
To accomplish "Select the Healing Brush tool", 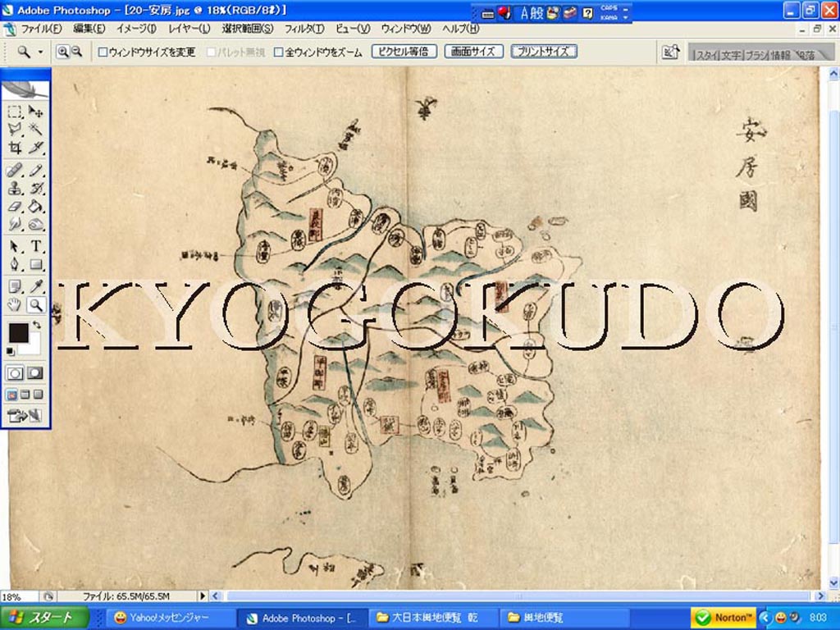I will pyautogui.click(x=15, y=171).
